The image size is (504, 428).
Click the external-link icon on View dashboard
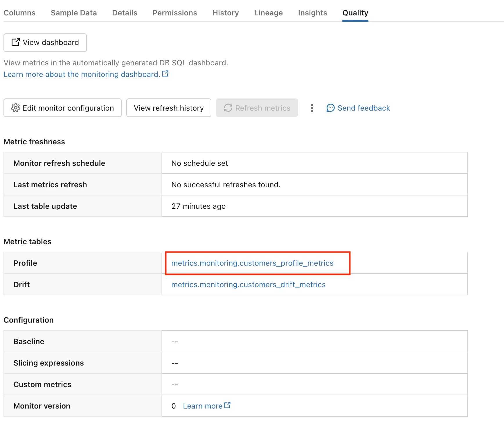(x=16, y=42)
